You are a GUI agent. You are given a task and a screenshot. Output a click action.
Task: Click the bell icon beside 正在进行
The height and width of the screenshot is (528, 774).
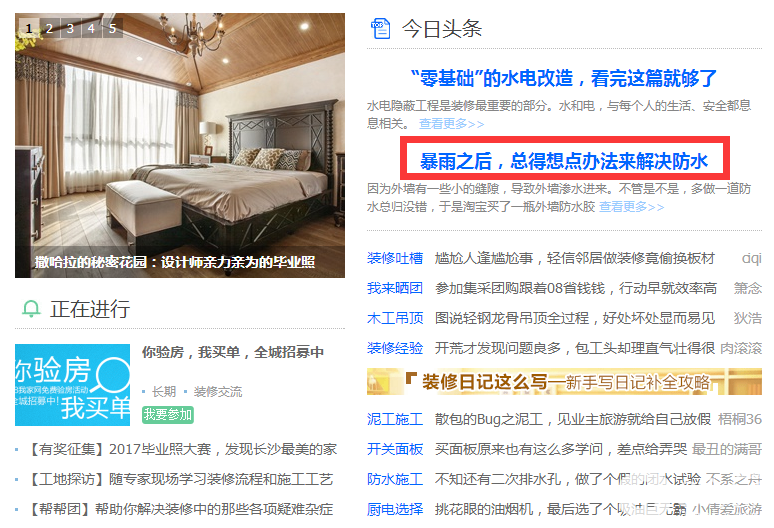[31, 309]
